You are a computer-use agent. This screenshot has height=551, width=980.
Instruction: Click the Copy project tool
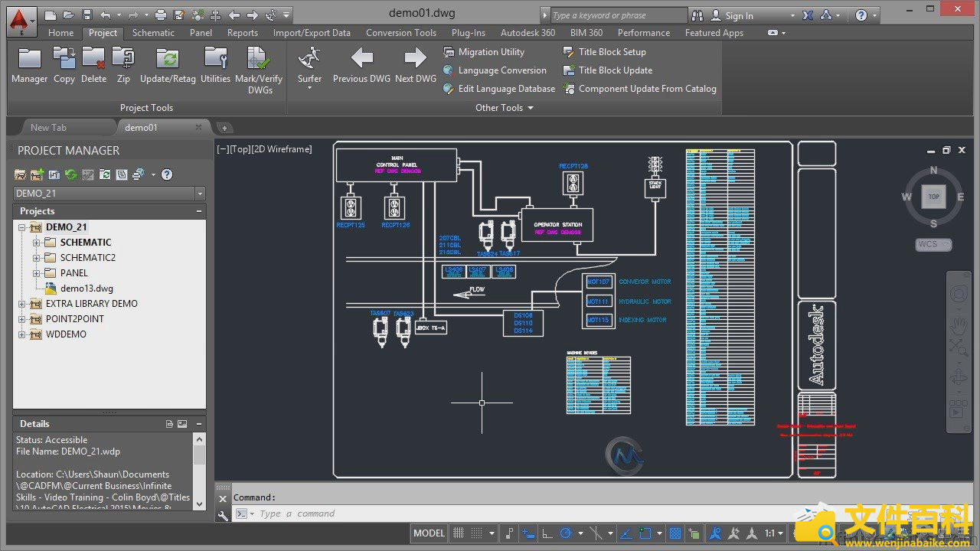(64, 65)
